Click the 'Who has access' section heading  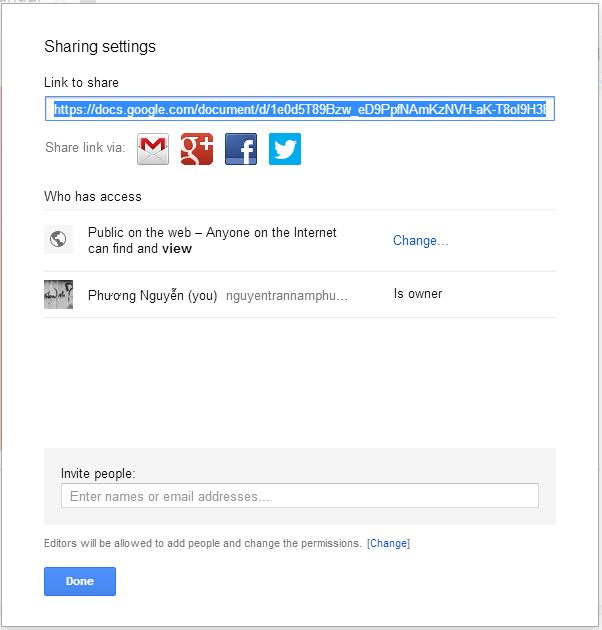[x=93, y=196]
